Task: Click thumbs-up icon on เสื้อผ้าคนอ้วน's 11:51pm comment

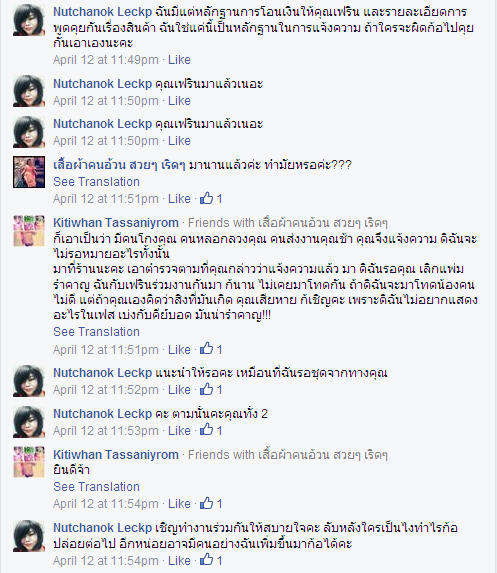Action: point(206,198)
